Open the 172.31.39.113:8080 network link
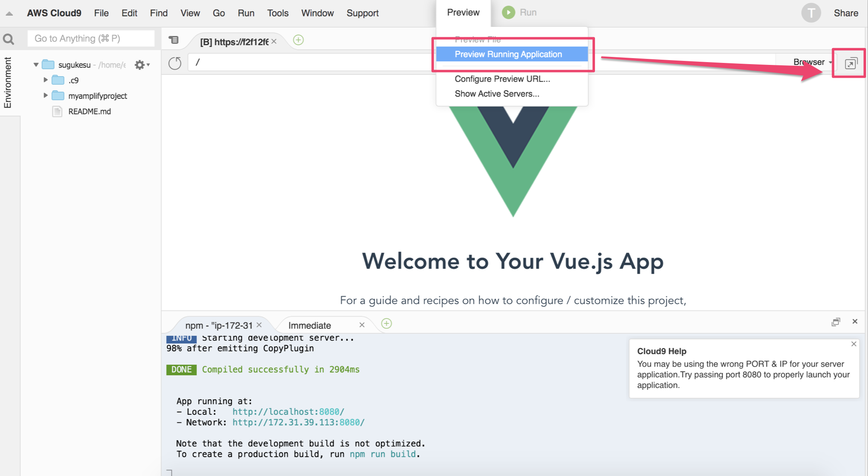The image size is (868, 476). [x=298, y=422]
